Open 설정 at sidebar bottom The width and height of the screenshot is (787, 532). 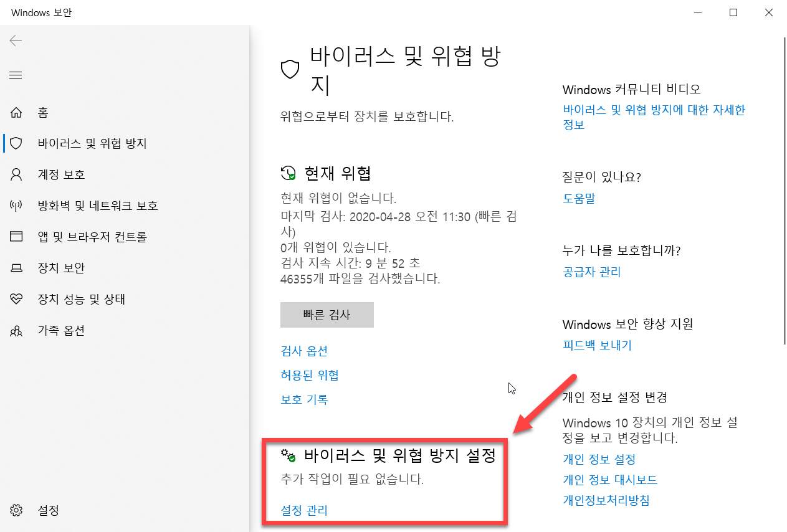coord(49,511)
